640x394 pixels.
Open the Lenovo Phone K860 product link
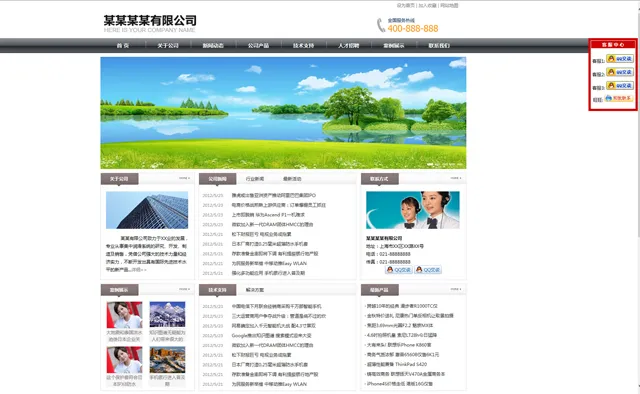(x=399, y=345)
